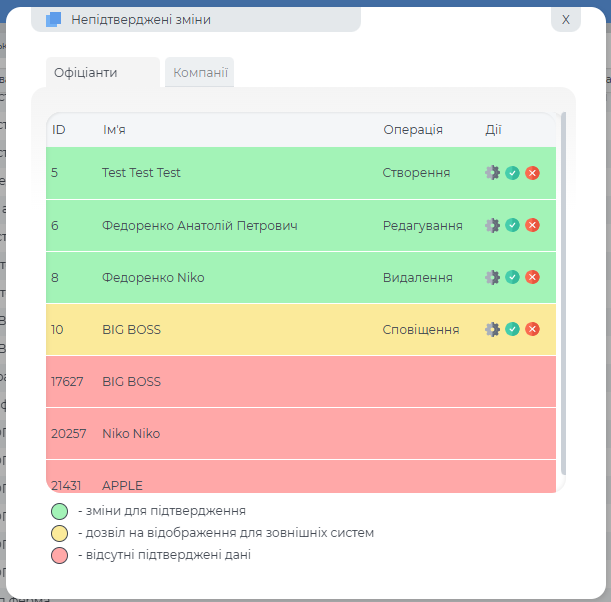
Task: Click the Операція column header
Action: click(x=413, y=130)
